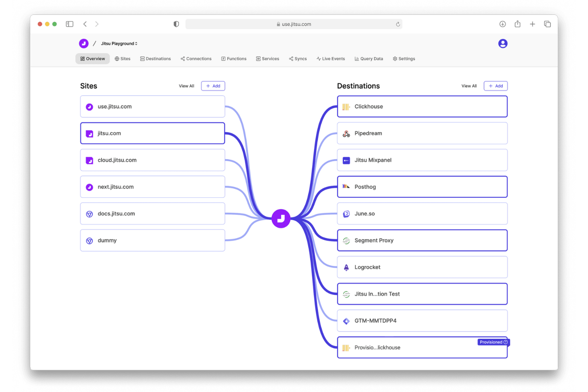View all sites
The height and width of the screenshot is (392, 588).
186,86
